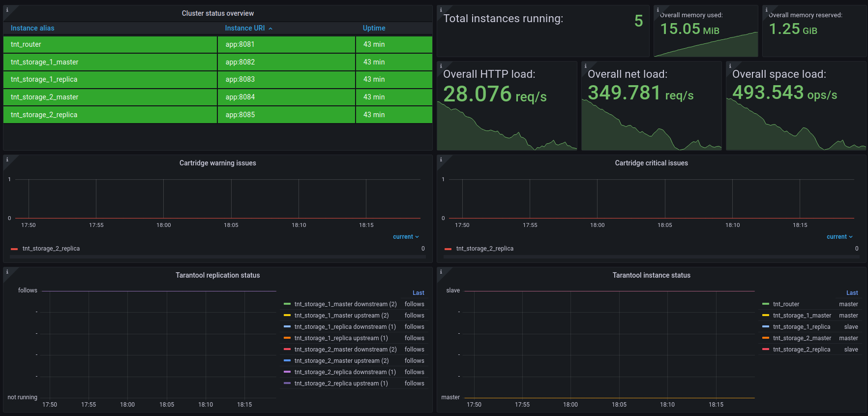
Task: Select the tnt_storage_2_master table cell
Action: click(110, 97)
